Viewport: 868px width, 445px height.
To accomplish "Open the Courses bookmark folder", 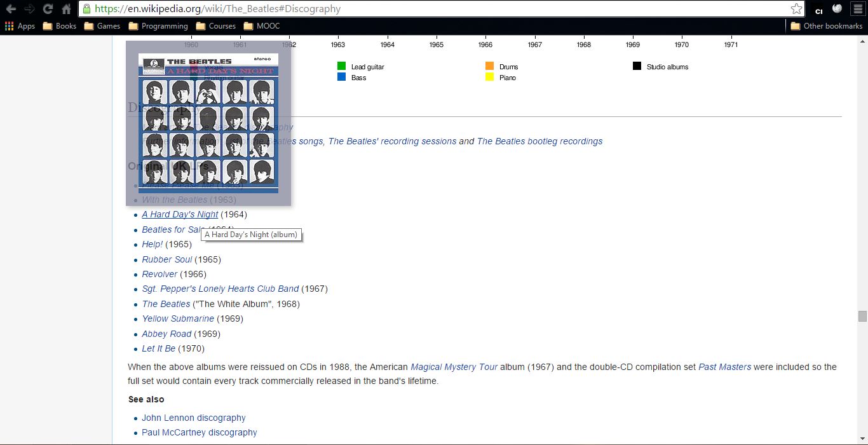I will (216, 26).
